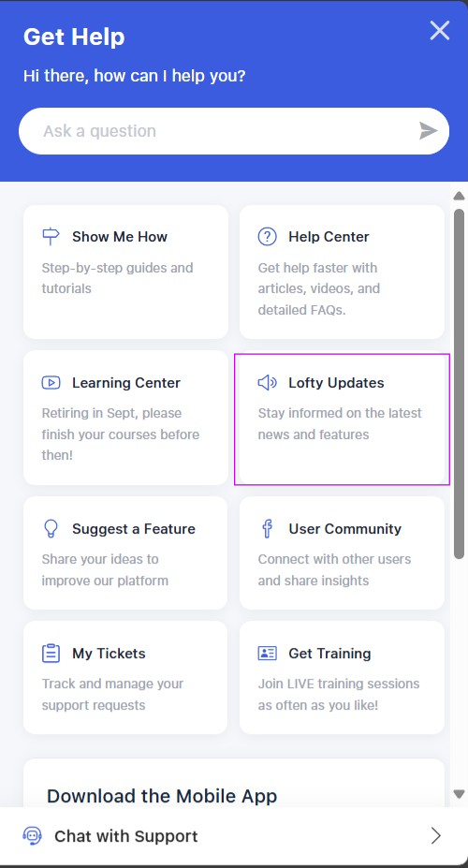Click the clipboard My Tickets icon

pos(51,654)
